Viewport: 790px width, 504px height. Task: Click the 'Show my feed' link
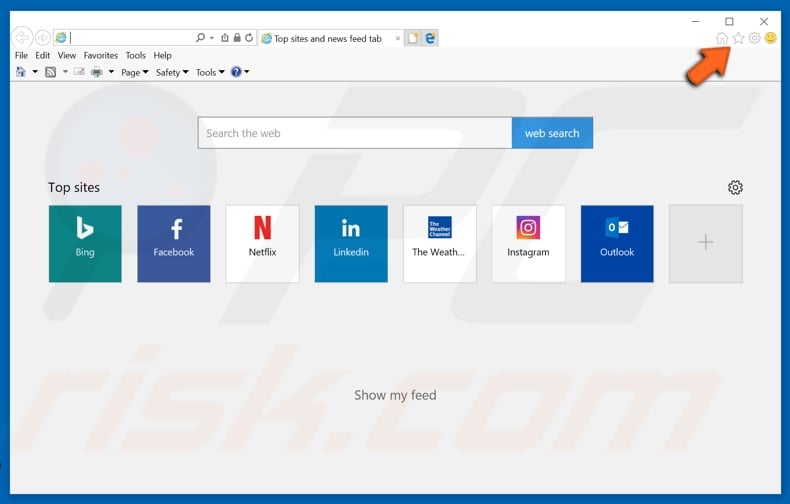coord(395,395)
